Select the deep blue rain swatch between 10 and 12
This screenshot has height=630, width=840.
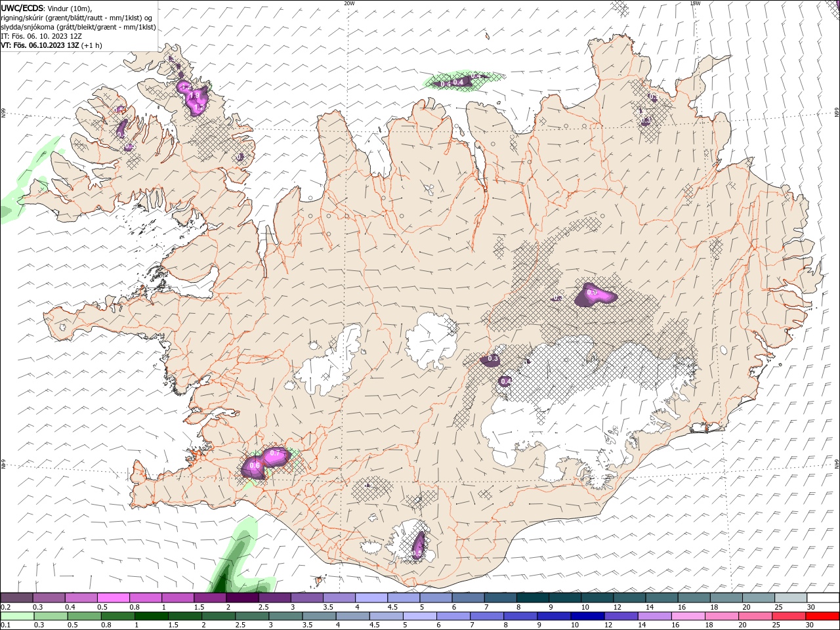pos(587,616)
